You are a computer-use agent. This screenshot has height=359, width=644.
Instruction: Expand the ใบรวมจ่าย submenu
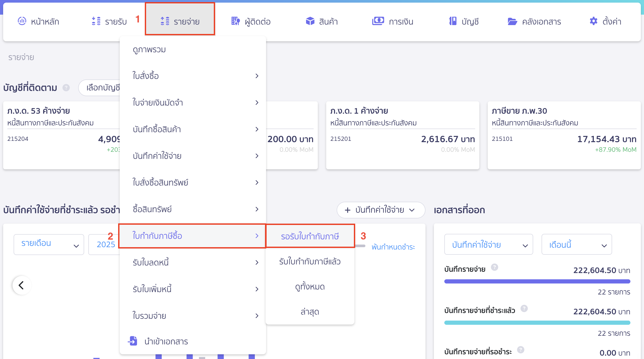point(193,316)
